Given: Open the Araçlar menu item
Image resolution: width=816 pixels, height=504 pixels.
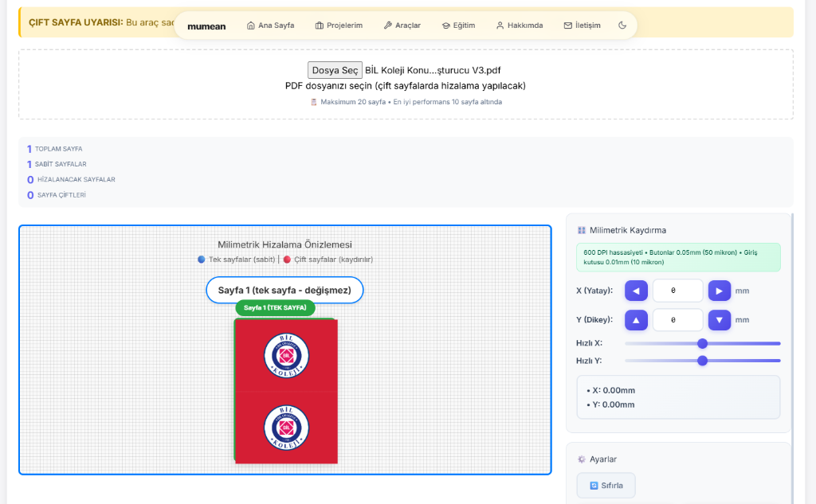Looking at the screenshot, I should click(x=402, y=25).
